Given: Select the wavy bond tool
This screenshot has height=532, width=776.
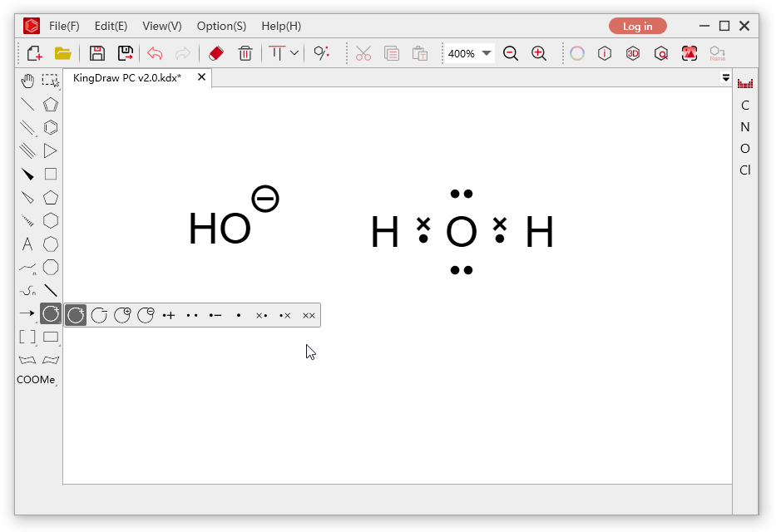Looking at the screenshot, I should pos(27,291).
